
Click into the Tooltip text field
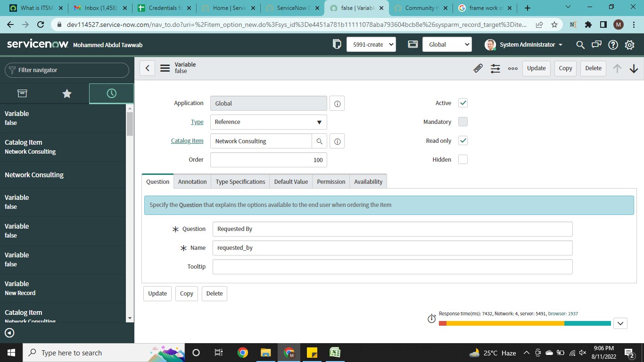[393, 267]
